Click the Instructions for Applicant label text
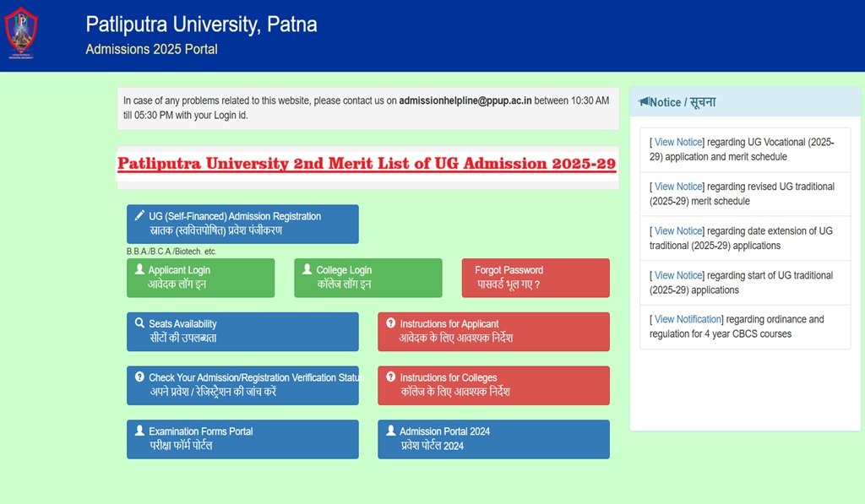865x504 pixels. pos(449,323)
